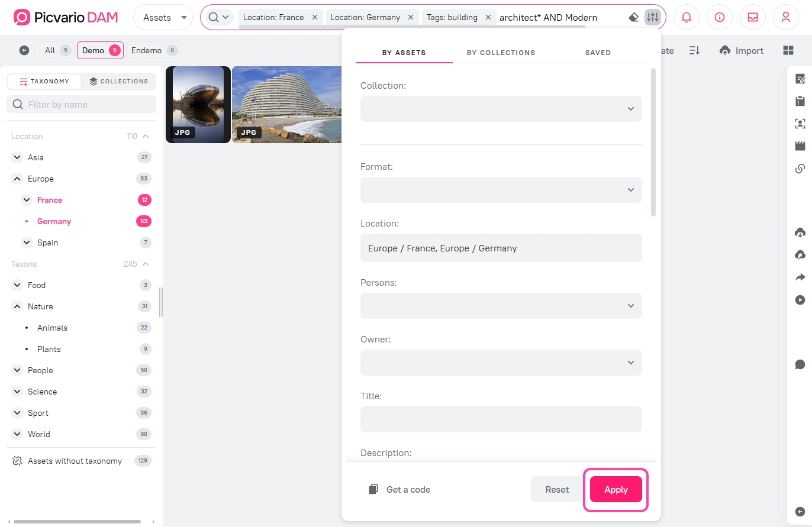Click Get a code

pyautogui.click(x=399, y=490)
